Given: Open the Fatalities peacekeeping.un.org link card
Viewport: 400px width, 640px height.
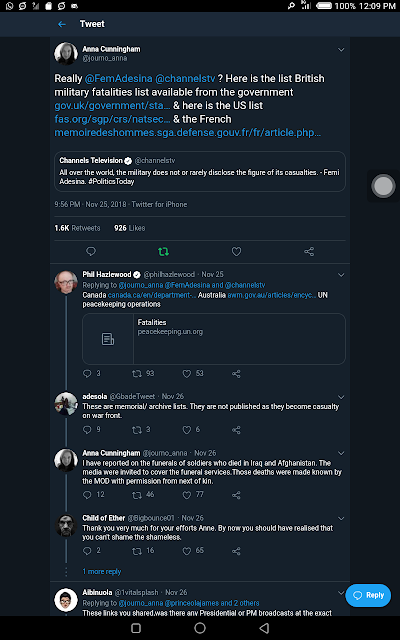Looking at the screenshot, I should click(213, 339).
